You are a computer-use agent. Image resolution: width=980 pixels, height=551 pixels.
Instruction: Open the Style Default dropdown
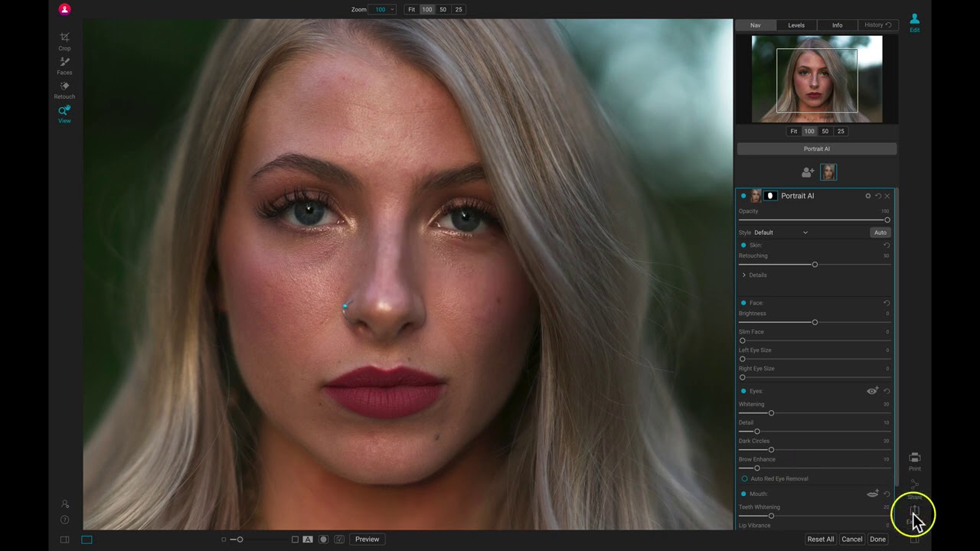(781, 233)
